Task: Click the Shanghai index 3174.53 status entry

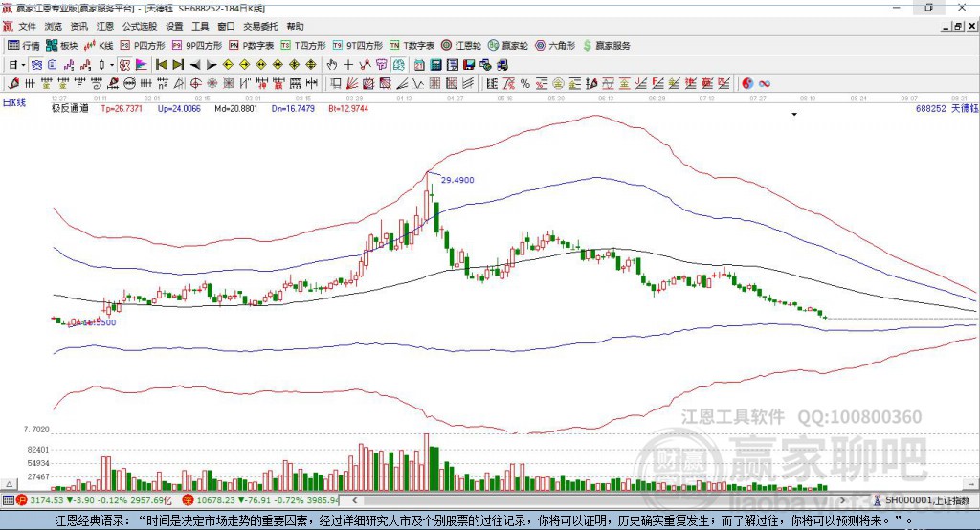Action: (x=95, y=500)
